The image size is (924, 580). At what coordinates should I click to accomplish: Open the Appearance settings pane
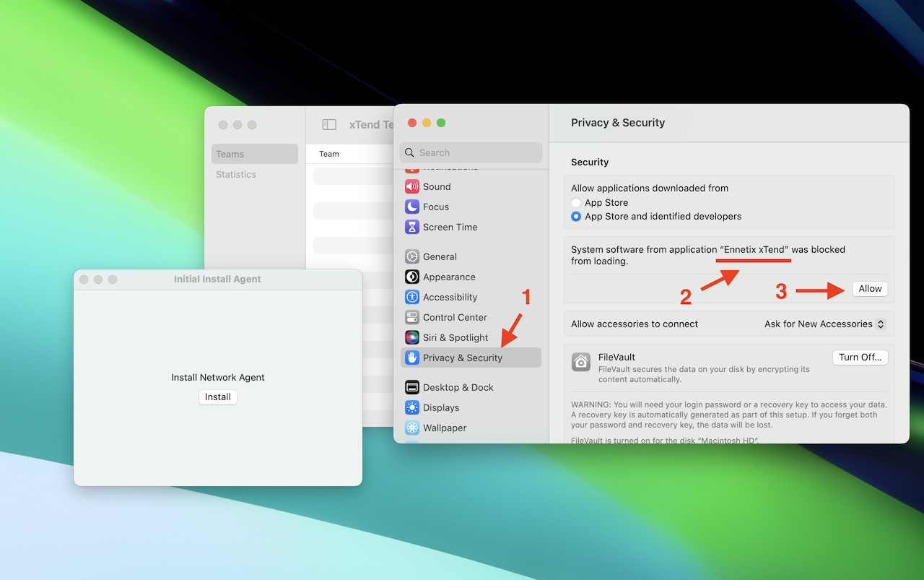[x=471, y=277]
